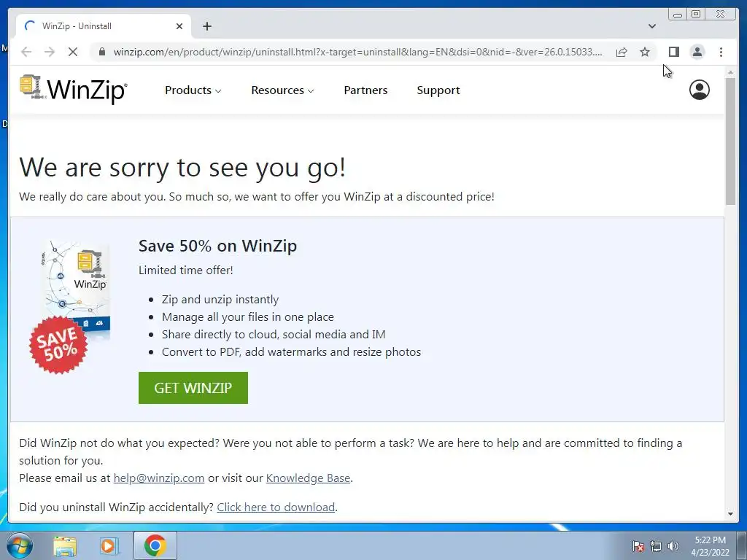The height and width of the screenshot is (560, 747).
Task: Click the Limited time offer! text
Action: pyautogui.click(x=186, y=270)
